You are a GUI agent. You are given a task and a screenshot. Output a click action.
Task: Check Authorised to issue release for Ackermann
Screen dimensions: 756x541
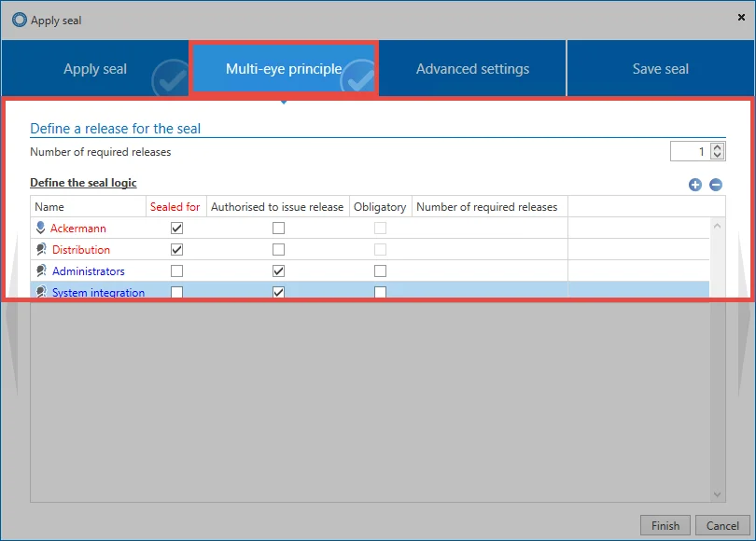tap(279, 228)
